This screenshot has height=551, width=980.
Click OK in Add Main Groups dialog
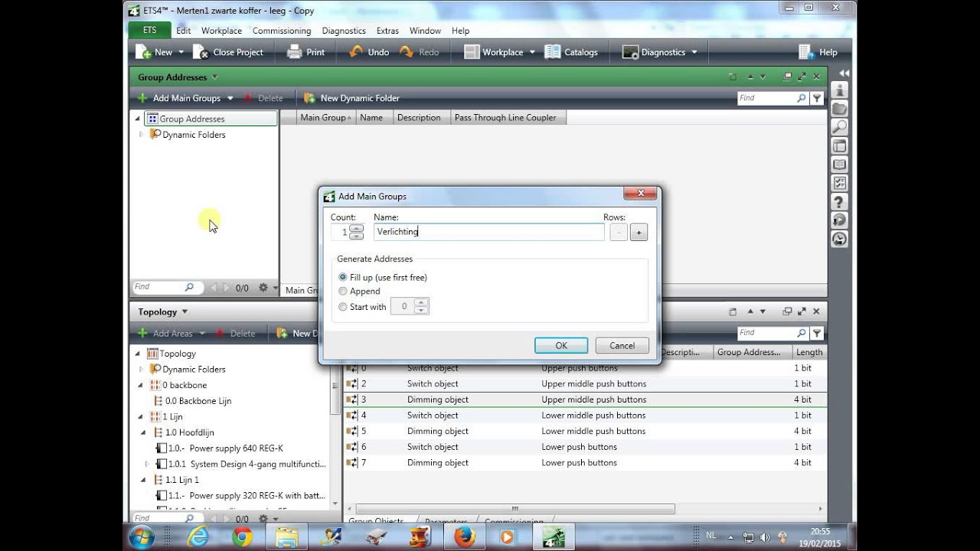(561, 345)
